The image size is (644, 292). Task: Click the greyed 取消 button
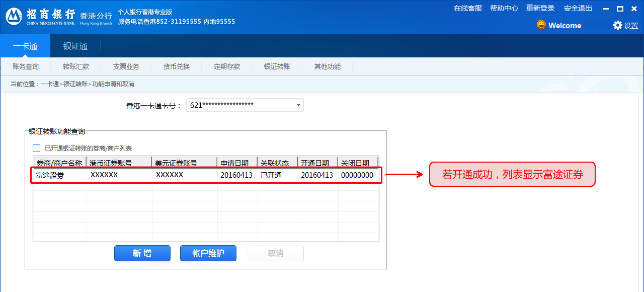(276, 253)
